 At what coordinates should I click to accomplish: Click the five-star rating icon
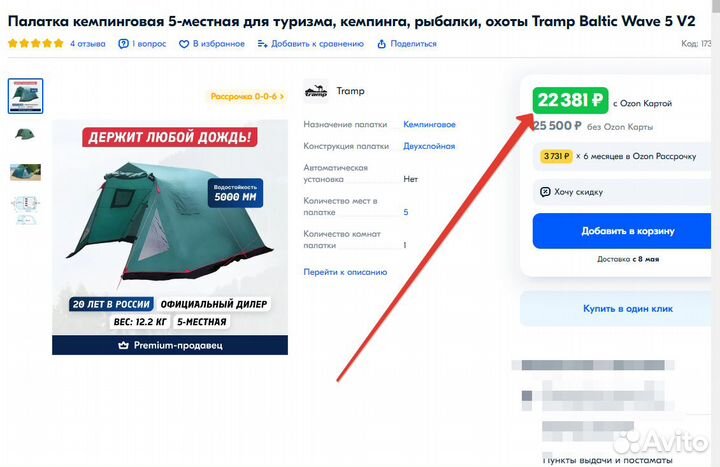(35, 44)
